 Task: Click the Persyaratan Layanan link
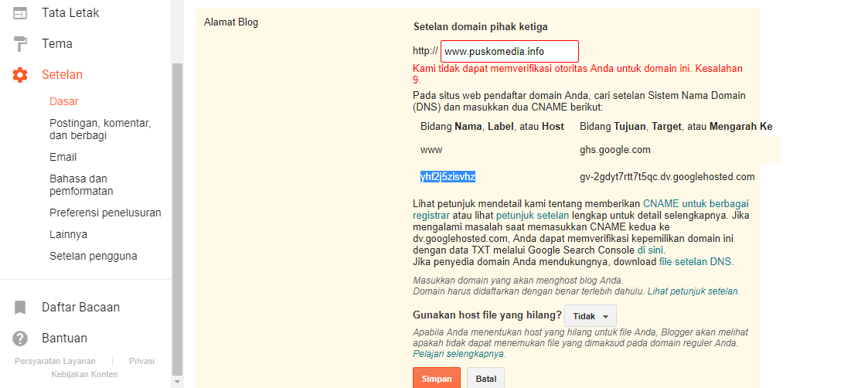(55, 361)
